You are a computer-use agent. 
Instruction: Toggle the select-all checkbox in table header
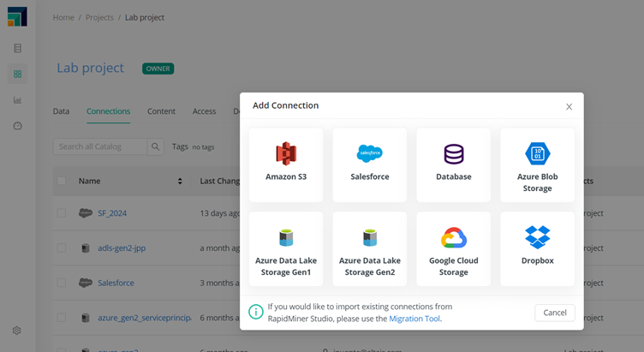click(61, 181)
